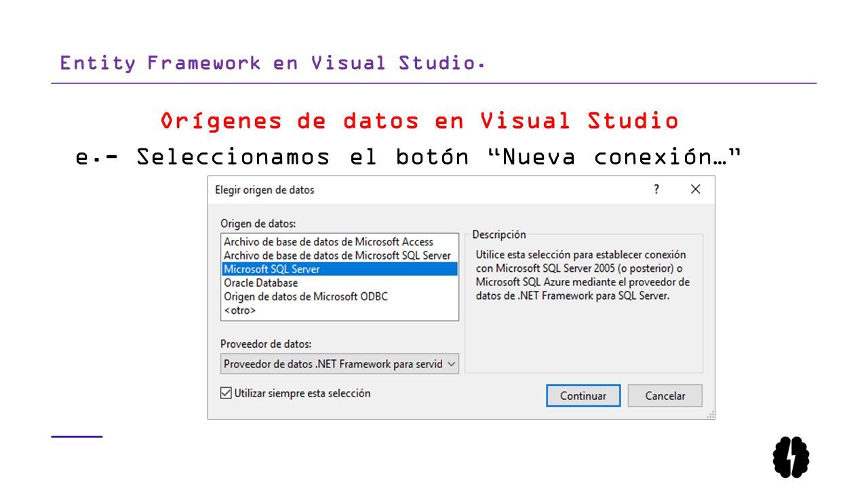Click the 'Origen de datos:' label
The height and width of the screenshot is (488, 868).
click(x=258, y=223)
